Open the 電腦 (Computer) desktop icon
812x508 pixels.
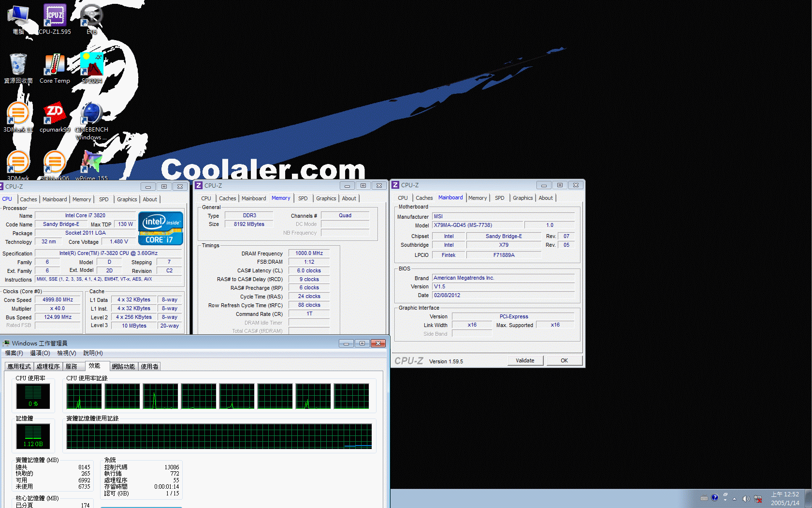18,19
